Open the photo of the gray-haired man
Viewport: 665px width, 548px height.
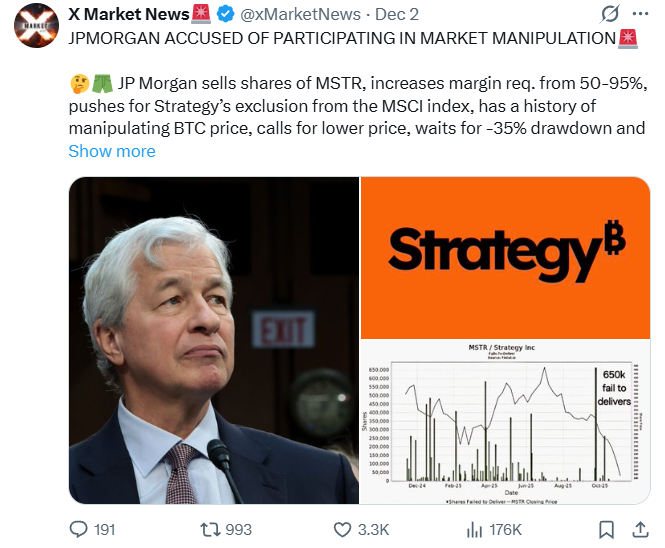pos(213,340)
